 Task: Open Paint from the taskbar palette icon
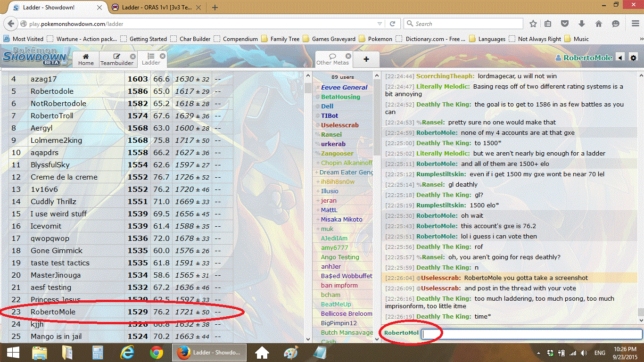[x=291, y=353]
